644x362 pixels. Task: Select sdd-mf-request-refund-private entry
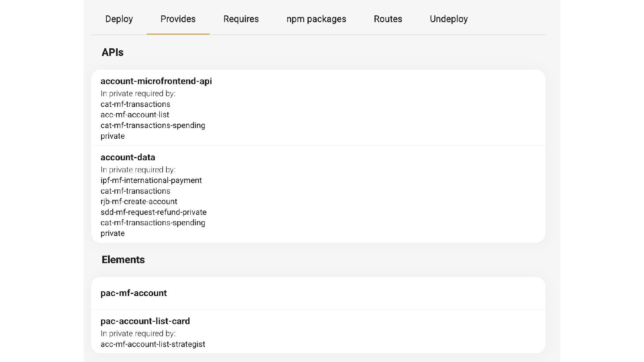pos(153,212)
